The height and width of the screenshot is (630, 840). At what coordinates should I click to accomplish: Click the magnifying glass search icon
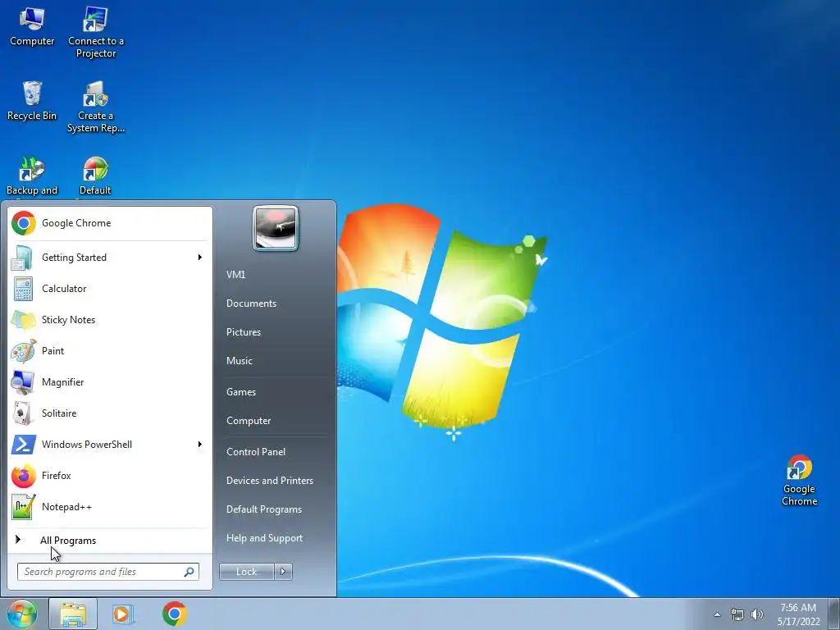tap(189, 572)
